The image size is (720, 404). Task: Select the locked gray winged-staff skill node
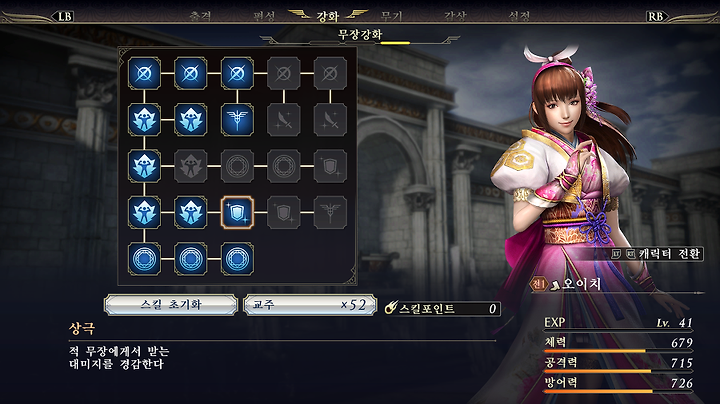coord(330,213)
